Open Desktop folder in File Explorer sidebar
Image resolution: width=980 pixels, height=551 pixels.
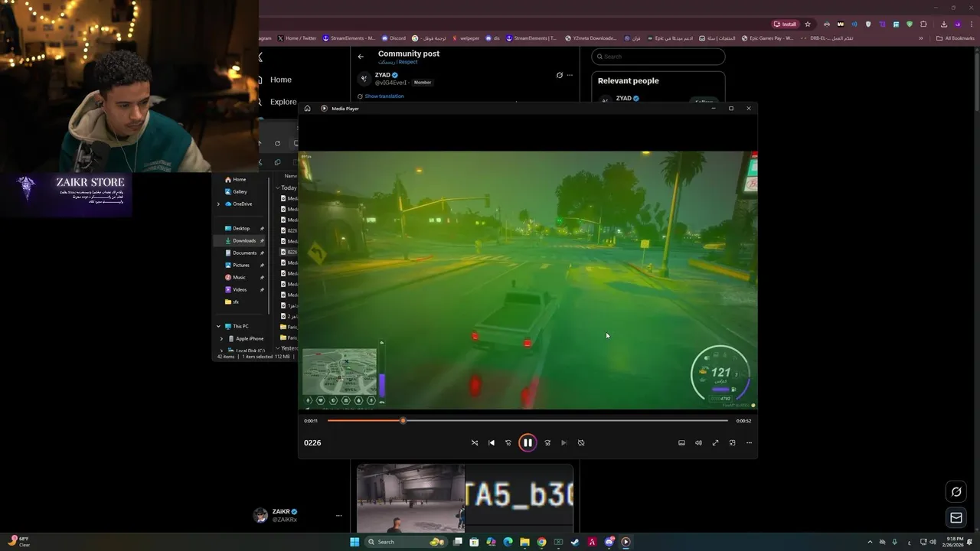click(x=241, y=228)
